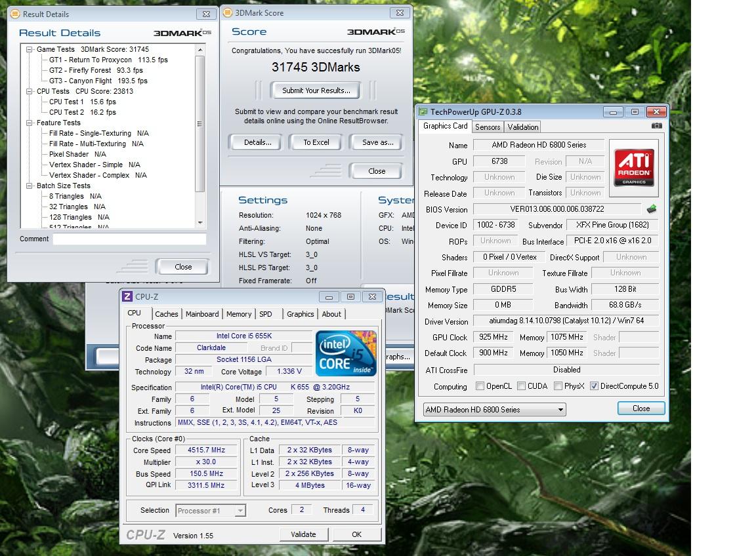
Task: Toggle the CUDA checkbox
Action: (521, 386)
